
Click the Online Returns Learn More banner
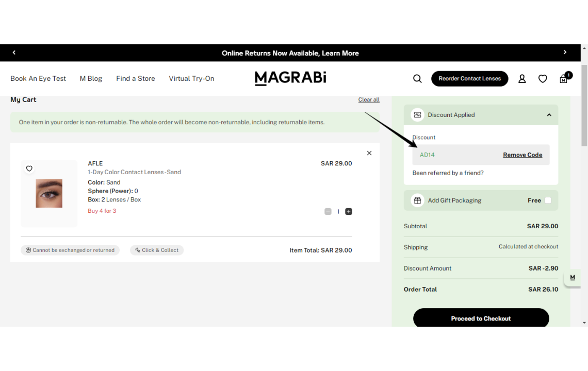coord(290,53)
